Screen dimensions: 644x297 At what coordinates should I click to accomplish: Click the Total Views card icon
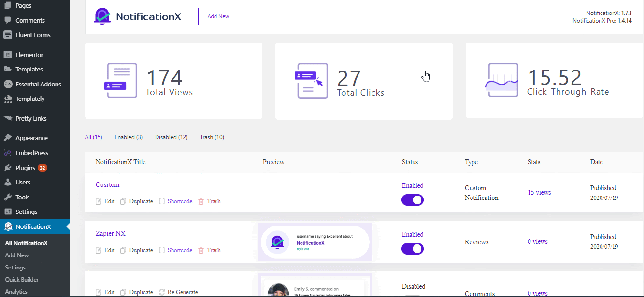(x=121, y=81)
